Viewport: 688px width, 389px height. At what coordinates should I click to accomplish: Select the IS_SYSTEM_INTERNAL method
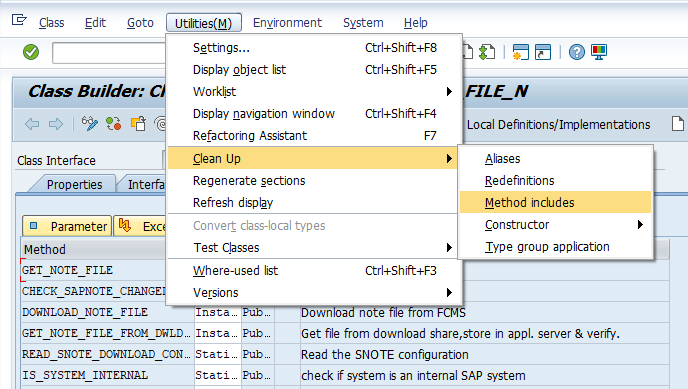click(107, 375)
